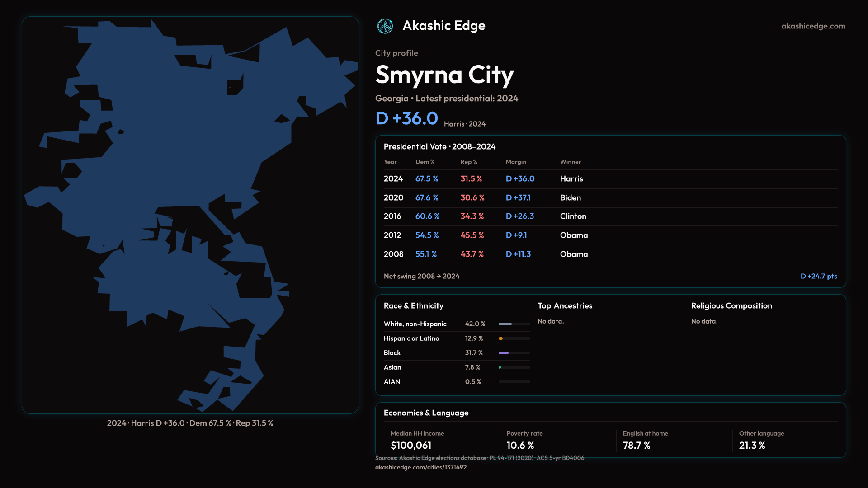This screenshot has width=868, height=488.
Task: Click the D +36.0 headline margin
Action: [406, 118]
